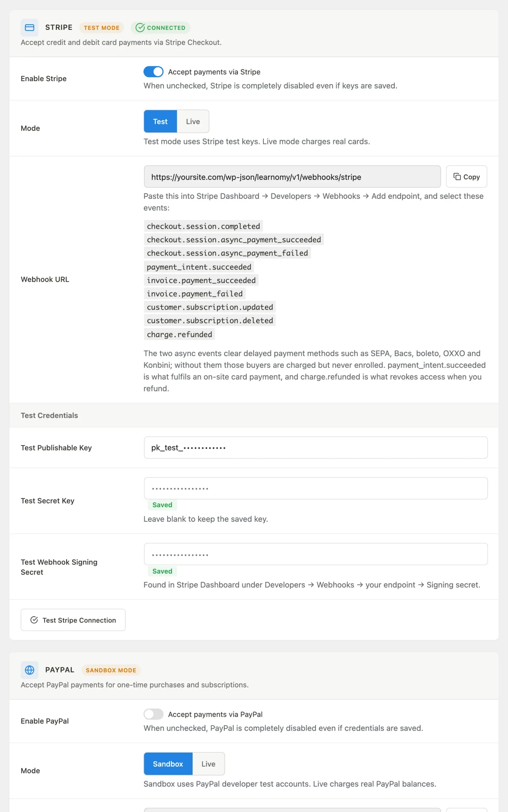
Task: Focus the Stripe webhook URL field
Action: click(292, 176)
